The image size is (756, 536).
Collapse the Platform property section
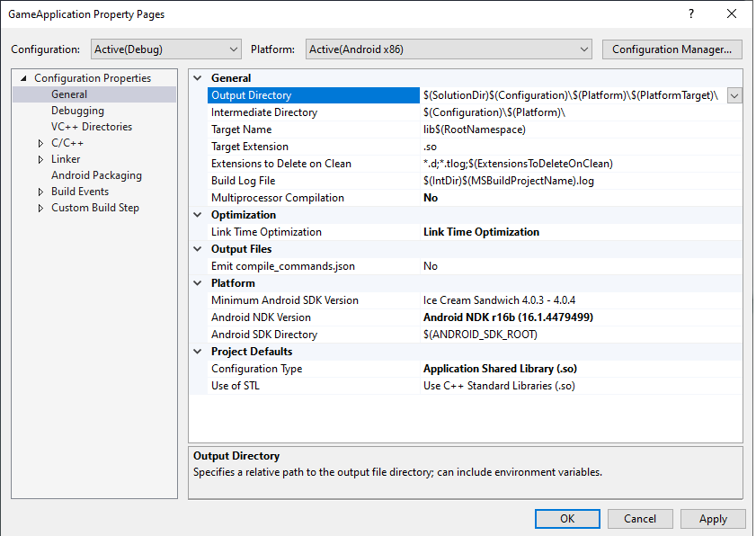(199, 283)
